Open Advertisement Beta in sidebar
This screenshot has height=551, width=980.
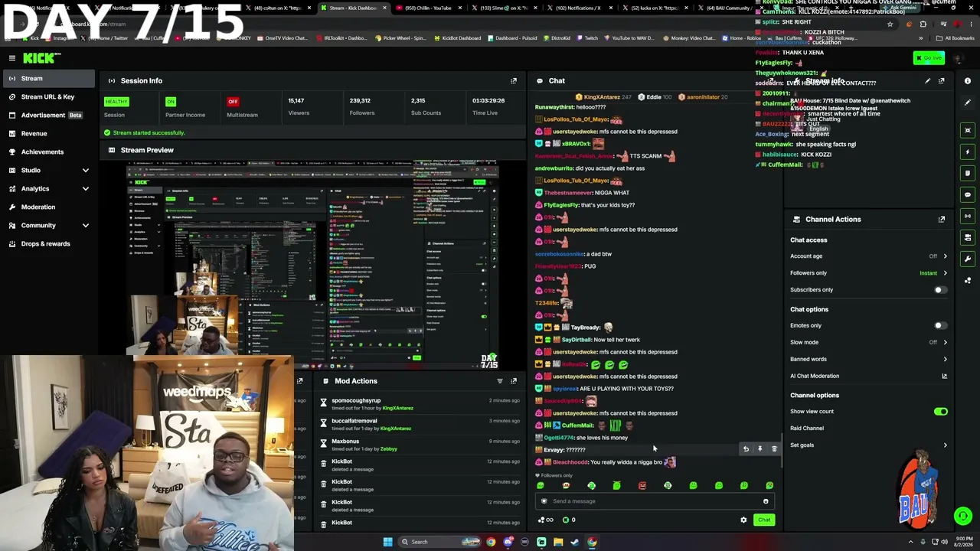click(x=49, y=115)
